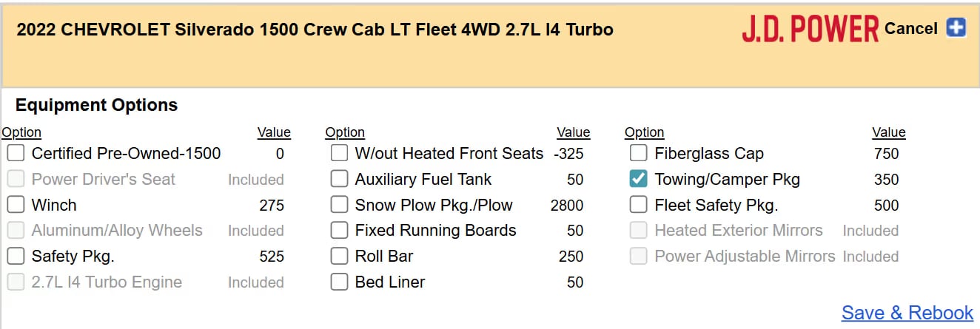Image resolution: width=980 pixels, height=329 pixels.
Task: Tick the Fixed Running Boards checkbox
Action: (x=339, y=231)
